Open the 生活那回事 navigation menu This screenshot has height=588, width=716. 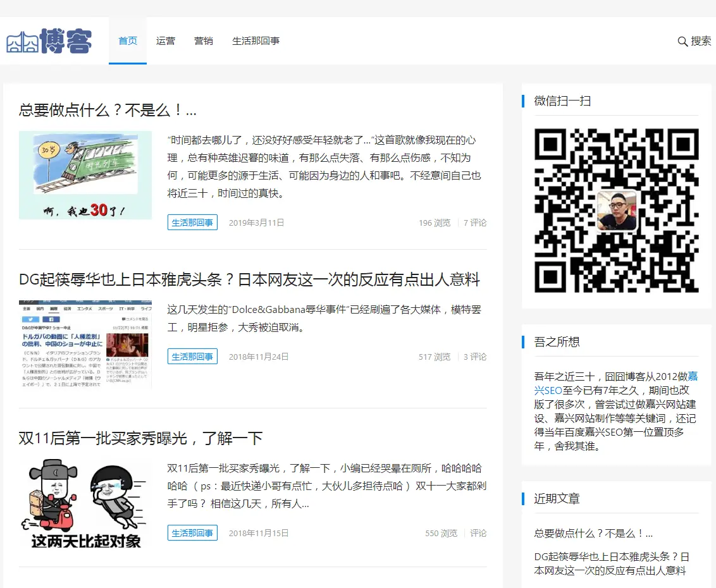256,41
